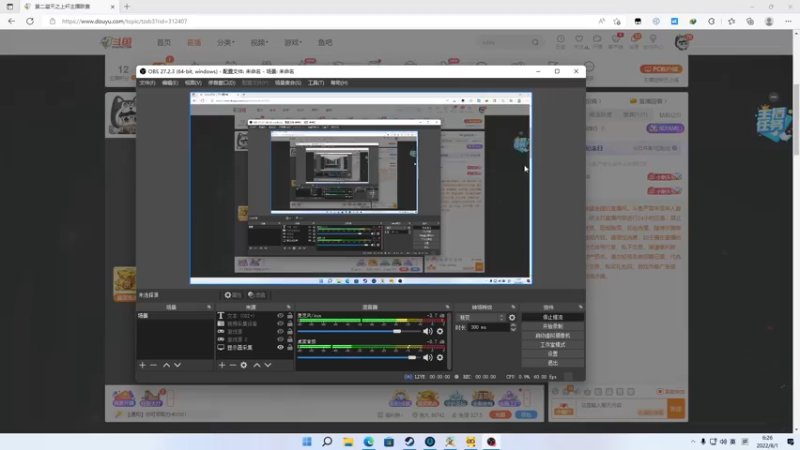
Task: Click the 工作室模式 studio mode button
Action: 553,345
